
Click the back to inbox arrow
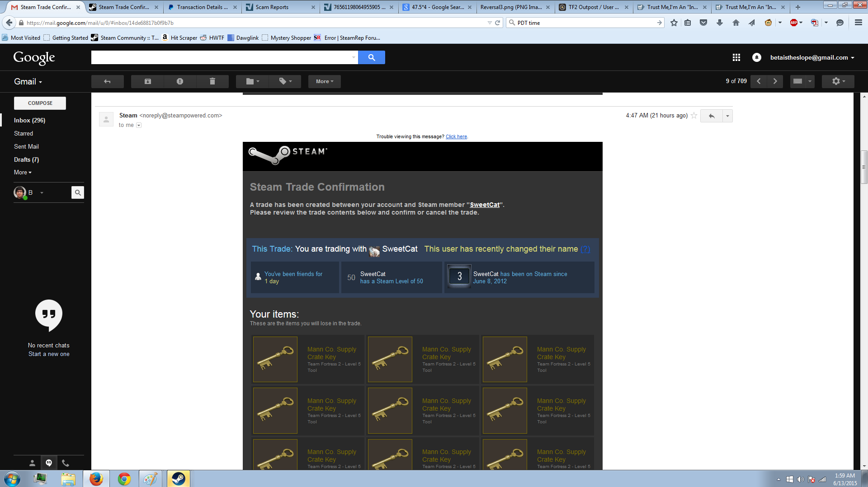[107, 81]
